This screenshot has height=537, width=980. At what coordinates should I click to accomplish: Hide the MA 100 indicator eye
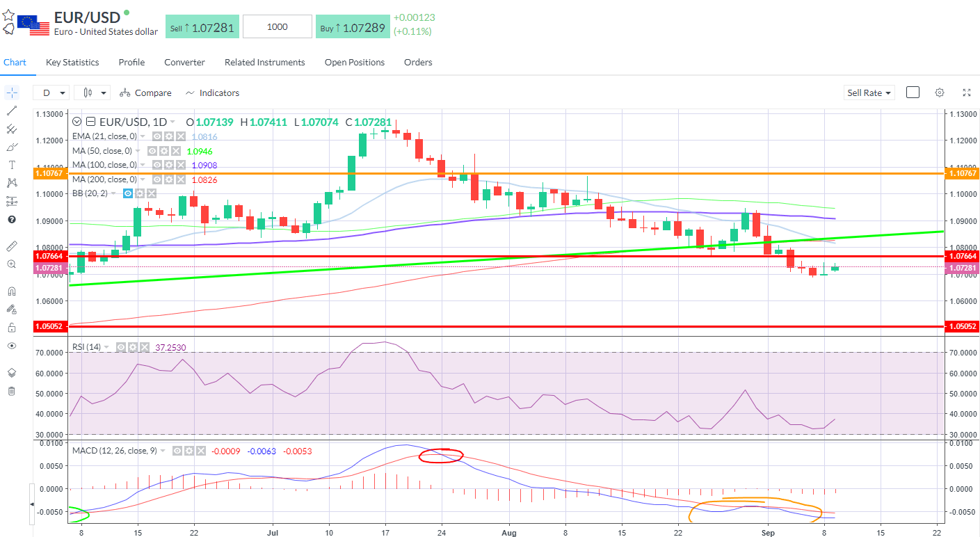tap(157, 165)
